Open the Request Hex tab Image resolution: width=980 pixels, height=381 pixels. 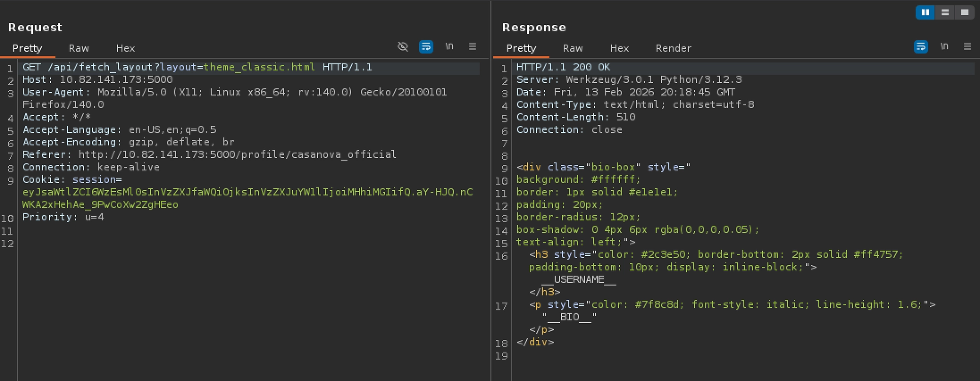(125, 48)
